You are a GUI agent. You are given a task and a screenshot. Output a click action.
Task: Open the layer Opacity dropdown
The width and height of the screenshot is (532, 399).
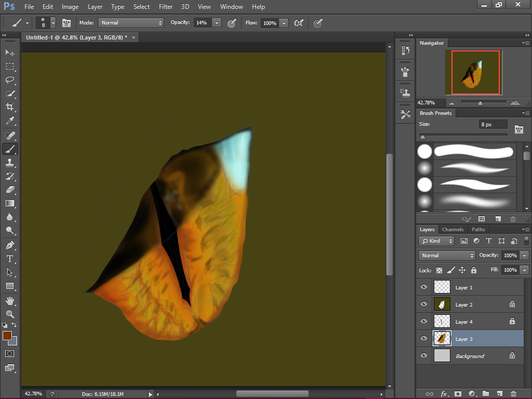pos(523,255)
